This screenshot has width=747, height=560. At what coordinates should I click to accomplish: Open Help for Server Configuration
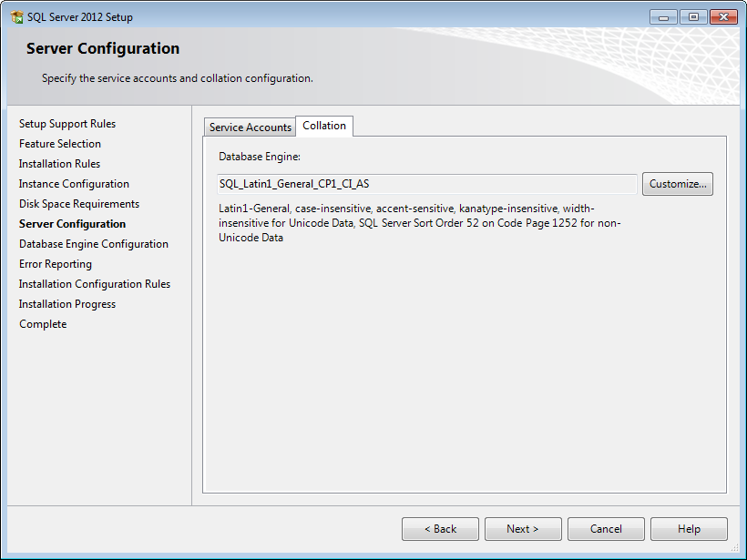click(689, 529)
